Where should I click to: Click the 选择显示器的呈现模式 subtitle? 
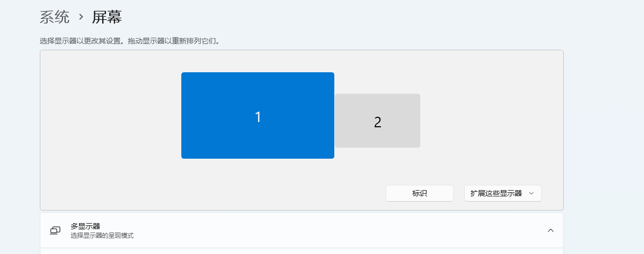102,236
